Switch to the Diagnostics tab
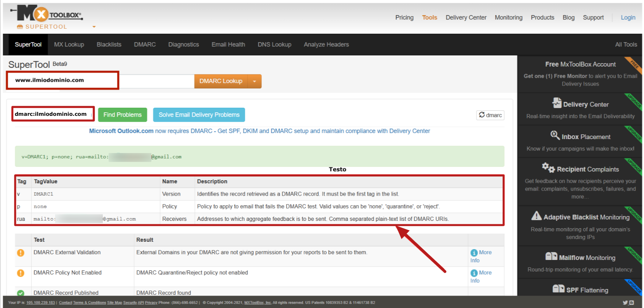644x308 pixels. (184, 45)
